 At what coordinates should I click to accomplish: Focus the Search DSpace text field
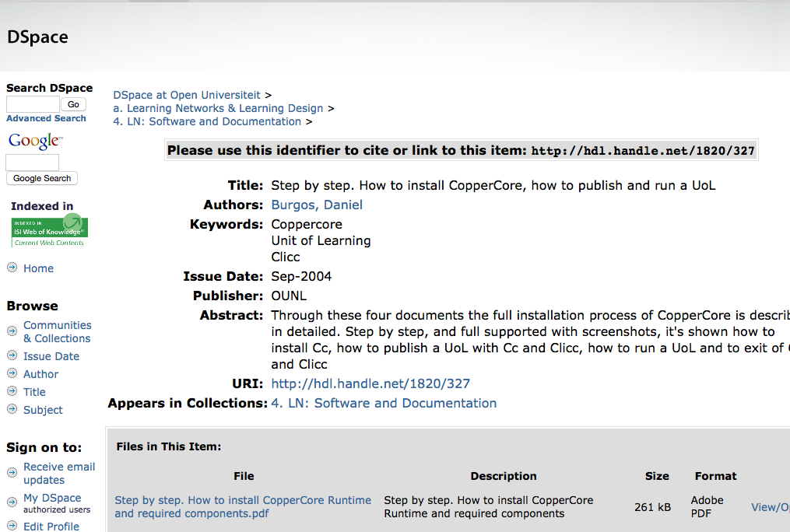pos(33,104)
